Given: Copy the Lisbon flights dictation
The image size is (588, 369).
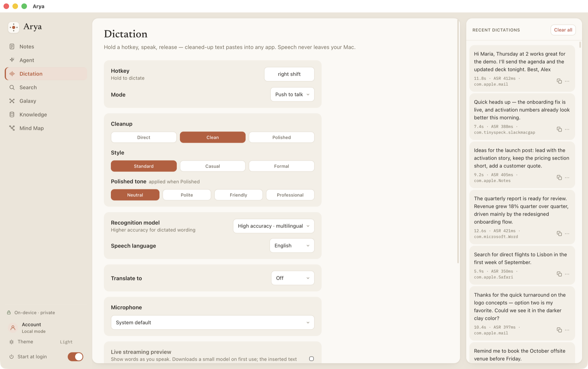Looking at the screenshot, I should point(559,274).
